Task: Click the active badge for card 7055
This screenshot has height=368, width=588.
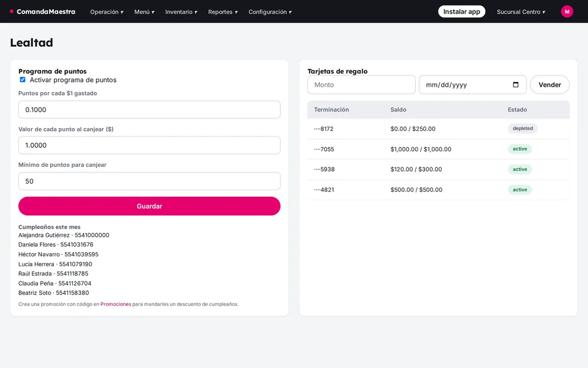Action: (520, 149)
